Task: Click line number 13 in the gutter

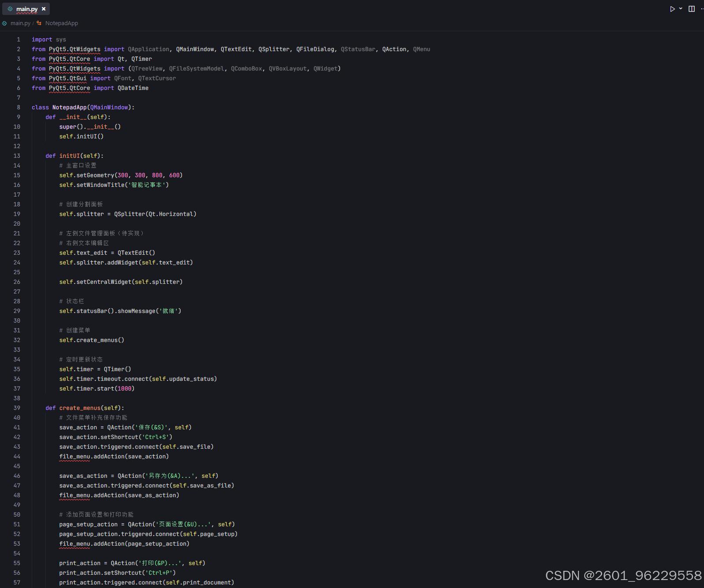Action: 17,156
